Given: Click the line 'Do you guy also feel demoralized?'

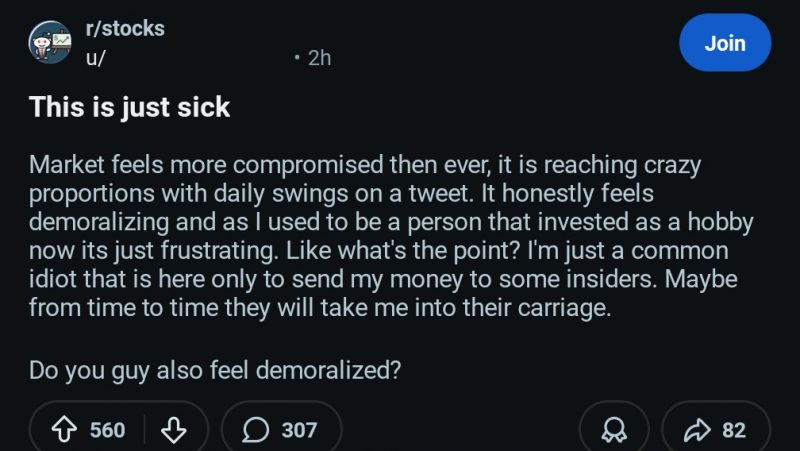Looking at the screenshot, I should tap(215, 370).
